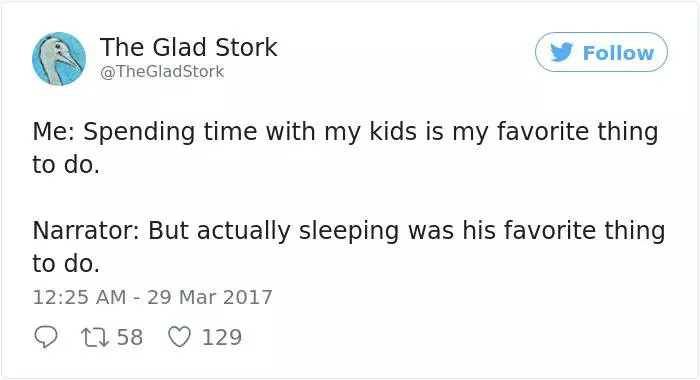Screen dimensions: 700x380
Task: Open the @TheGladStork handle link
Action: pyautogui.click(x=162, y=71)
